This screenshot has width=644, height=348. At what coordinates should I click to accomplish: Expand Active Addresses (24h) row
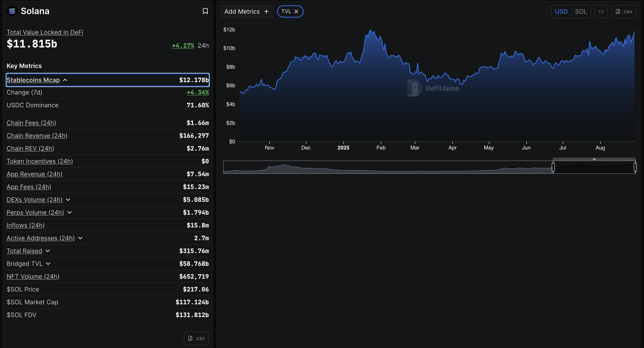tap(80, 238)
